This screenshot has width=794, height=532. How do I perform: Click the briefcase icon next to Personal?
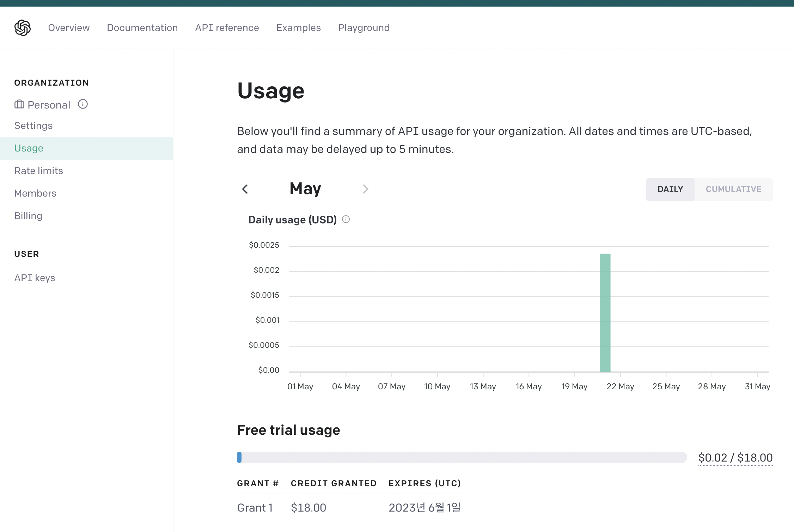click(19, 104)
